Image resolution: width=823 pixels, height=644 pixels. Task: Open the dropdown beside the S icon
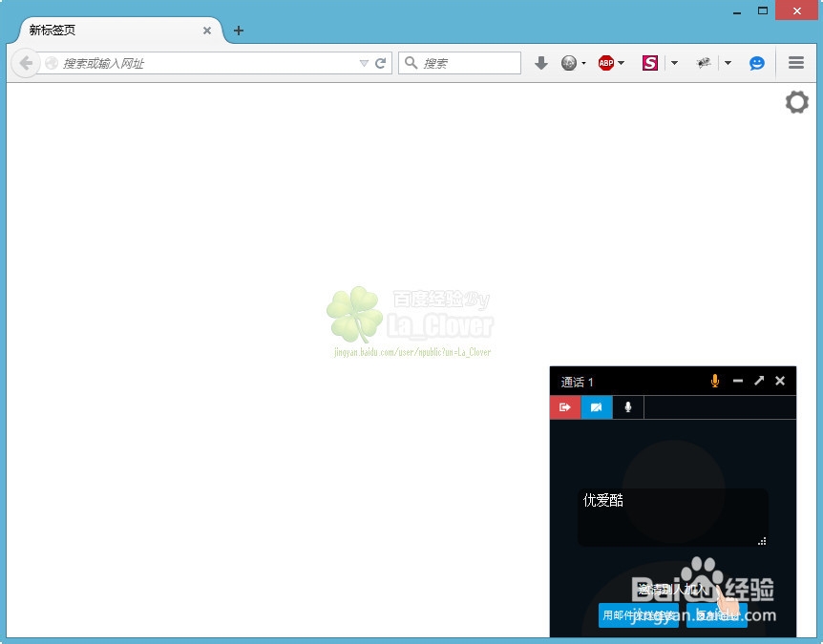pyautogui.click(x=674, y=64)
